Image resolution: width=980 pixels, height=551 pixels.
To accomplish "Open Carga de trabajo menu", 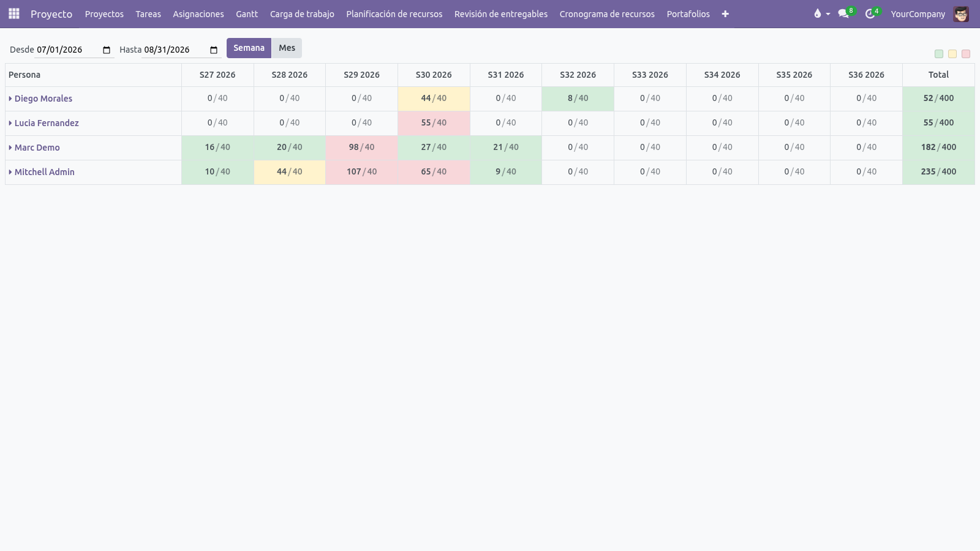I will (302, 13).
